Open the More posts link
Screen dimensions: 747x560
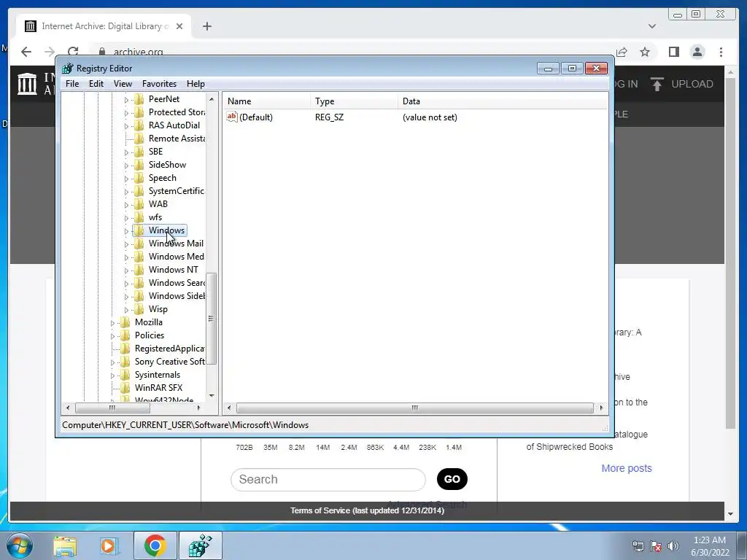point(627,469)
